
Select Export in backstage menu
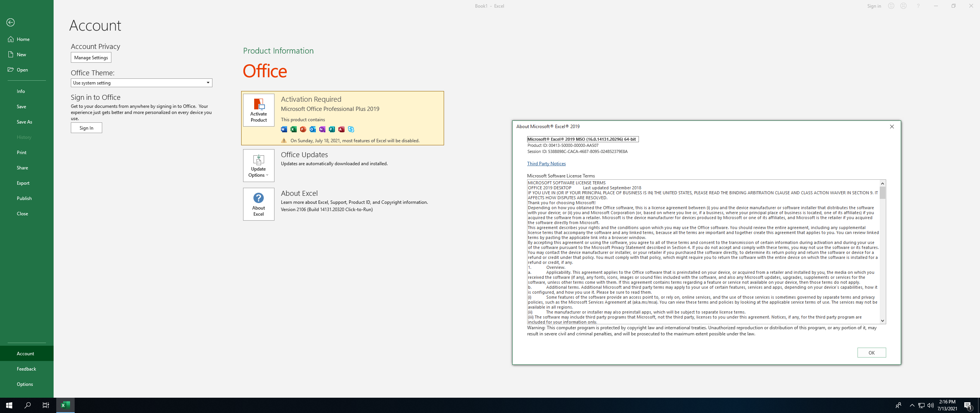tap(27, 183)
